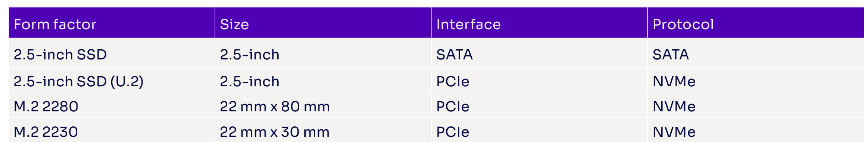Click the 2.5-inch size in SATA row

[x=323, y=53]
